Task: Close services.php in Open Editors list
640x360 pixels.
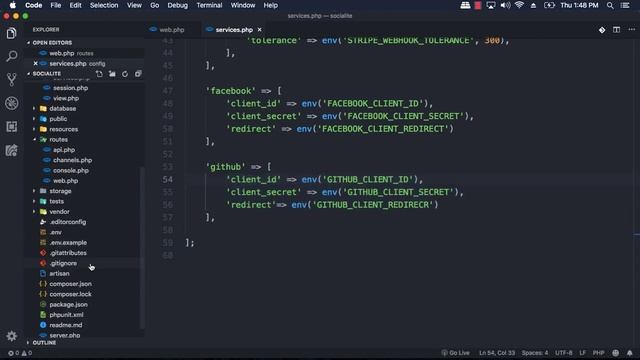Action: (36, 63)
